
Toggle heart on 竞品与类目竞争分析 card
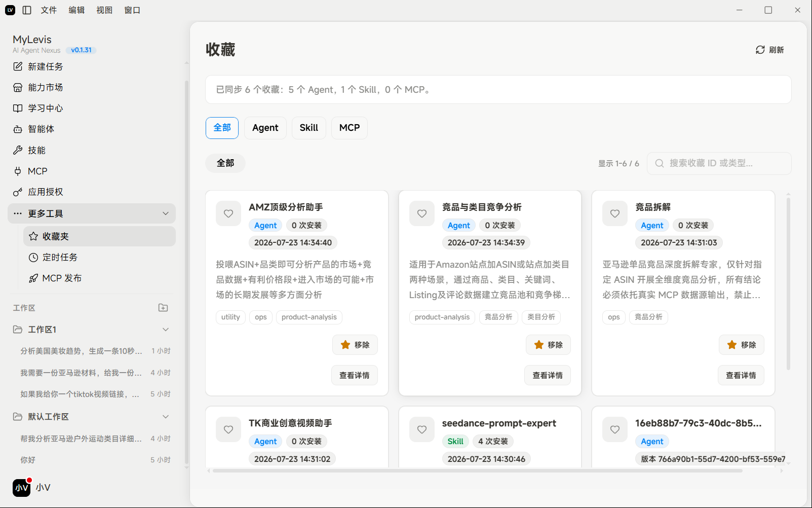422,213
